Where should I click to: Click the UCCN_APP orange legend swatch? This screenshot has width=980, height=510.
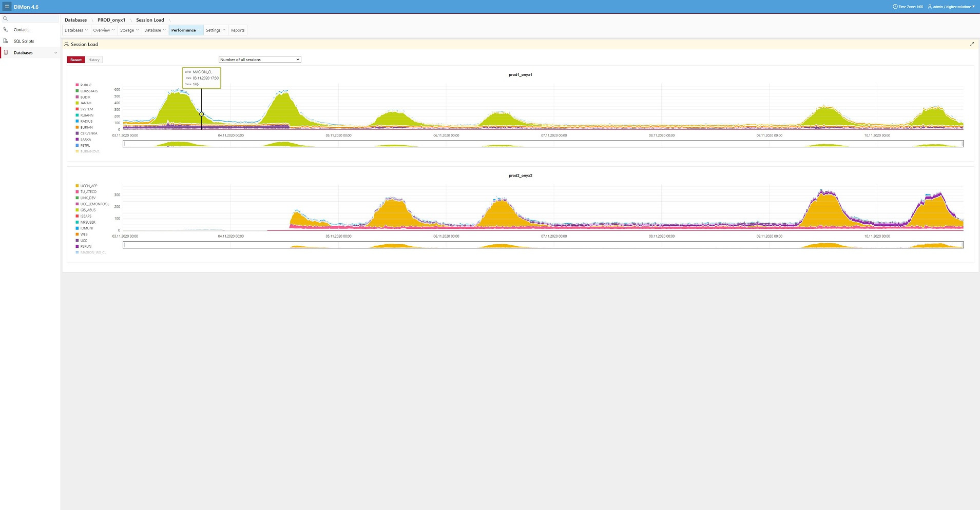(77, 186)
